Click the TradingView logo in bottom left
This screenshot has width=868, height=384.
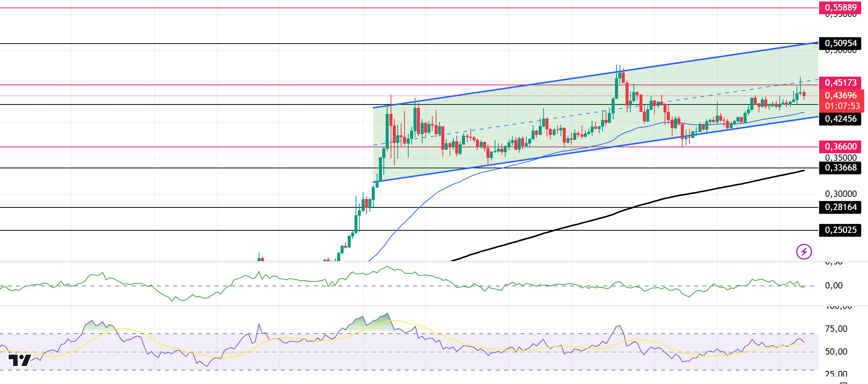click(20, 360)
